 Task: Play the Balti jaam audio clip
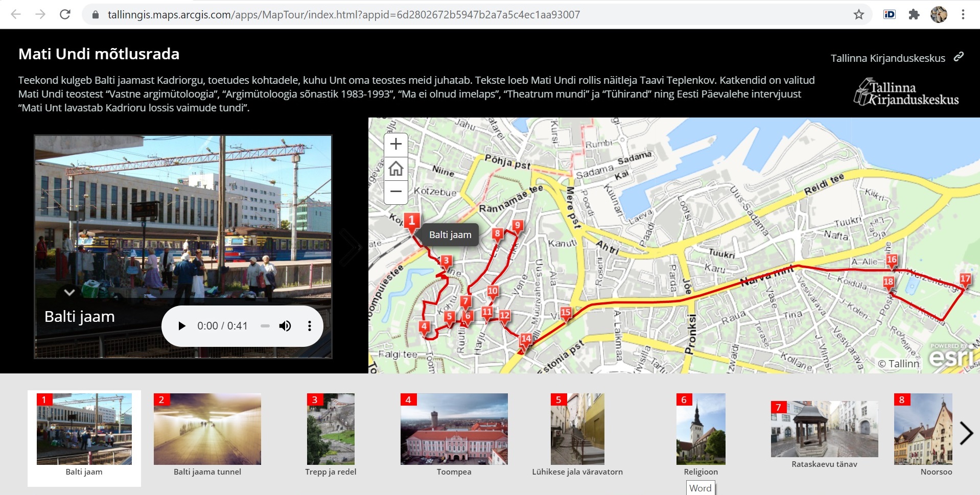181,326
